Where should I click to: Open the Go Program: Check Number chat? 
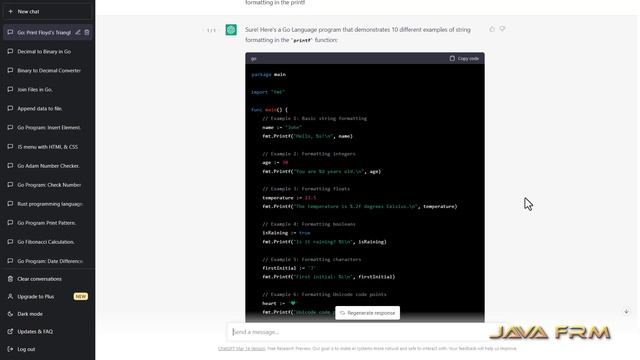pos(47,184)
